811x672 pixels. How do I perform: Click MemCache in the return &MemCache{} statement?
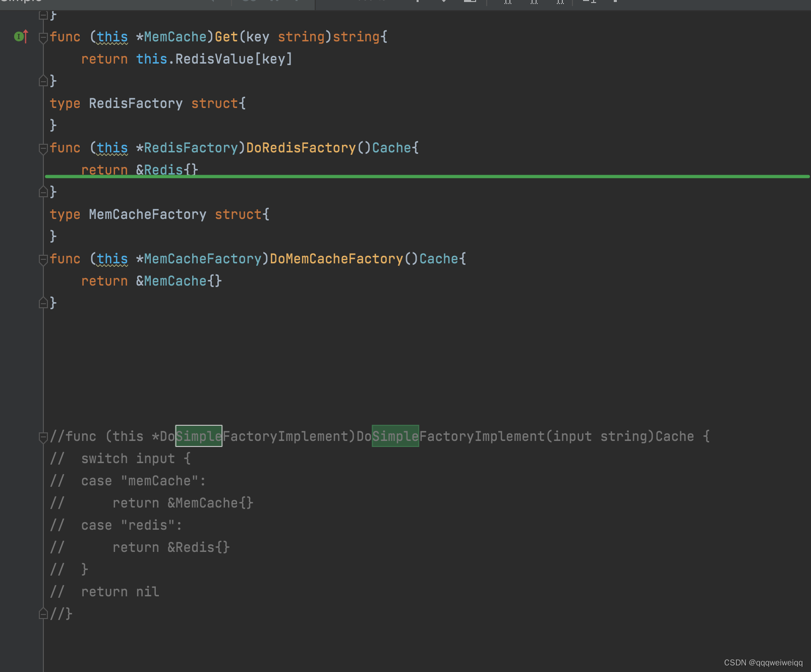(x=175, y=281)
